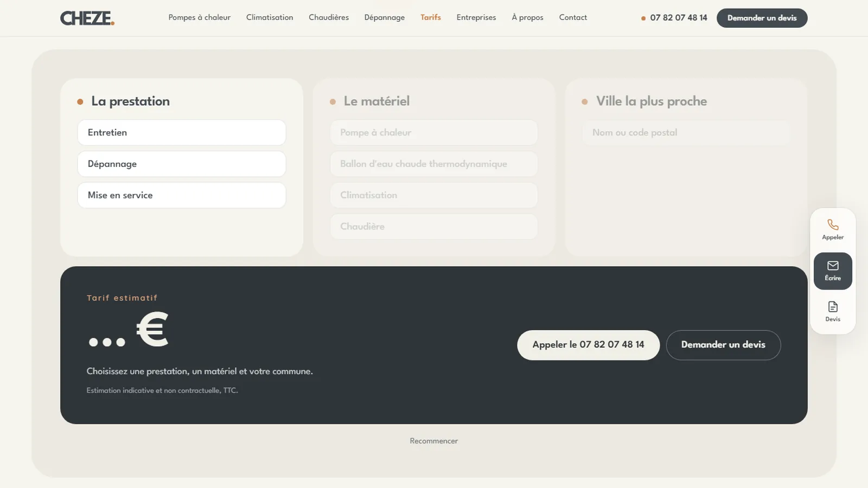Click the La prestation heading
Screen dimensions: 868x488
[x=130, y=101]
